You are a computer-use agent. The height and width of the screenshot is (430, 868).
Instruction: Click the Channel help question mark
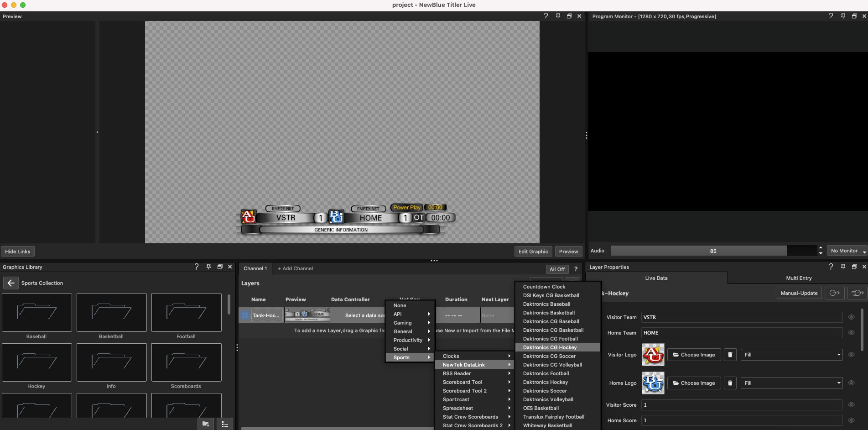point(576,269)
